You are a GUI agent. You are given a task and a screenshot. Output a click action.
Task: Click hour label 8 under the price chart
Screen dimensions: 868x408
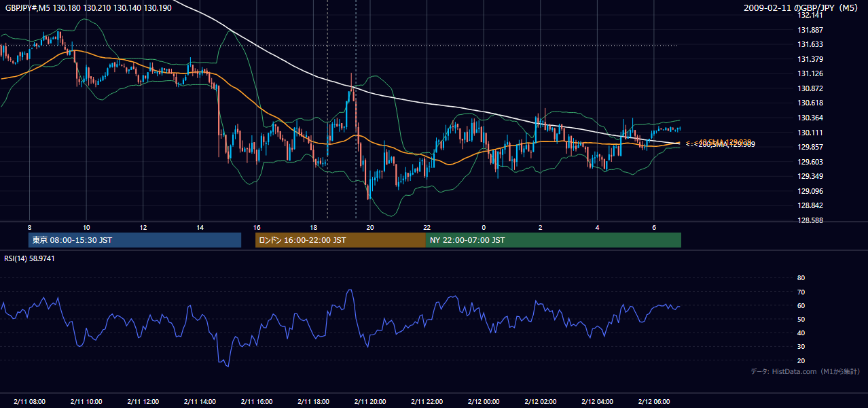coord(29,226)
